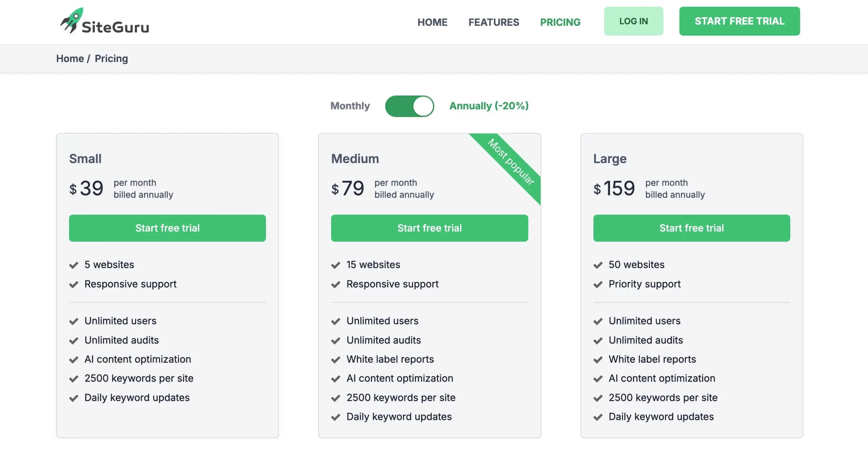The image size is (868, 464).
Task: Click checkmark beside Large Unlimited audits
Action: click(x=598, y=341)
